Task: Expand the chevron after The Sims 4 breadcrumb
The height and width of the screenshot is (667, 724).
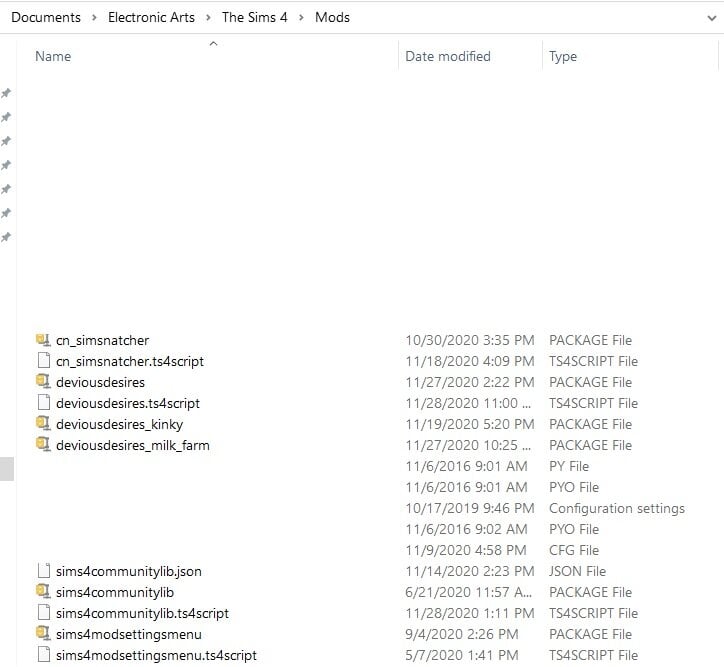Action: [301, 18]
